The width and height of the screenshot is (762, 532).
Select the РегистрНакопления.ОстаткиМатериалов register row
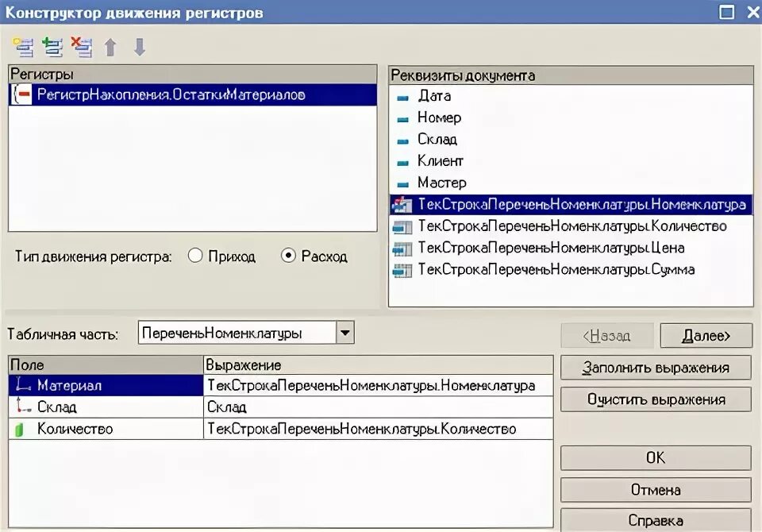click(192, 94)
